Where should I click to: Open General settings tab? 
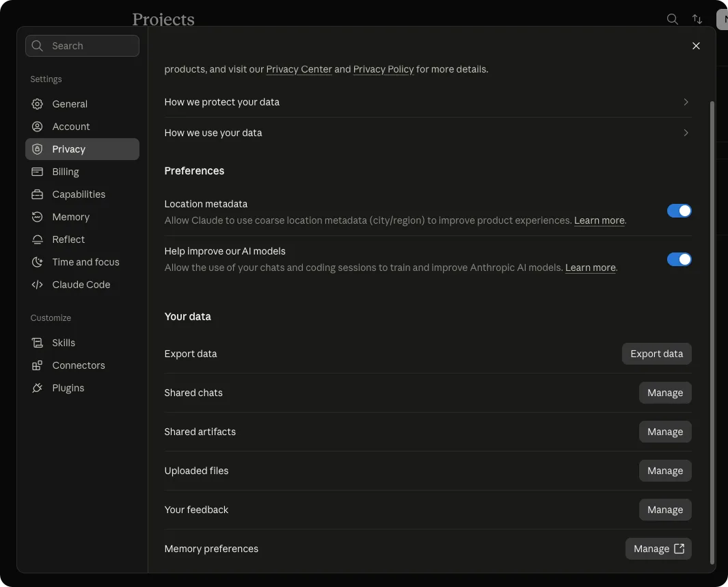click(82, 103)
